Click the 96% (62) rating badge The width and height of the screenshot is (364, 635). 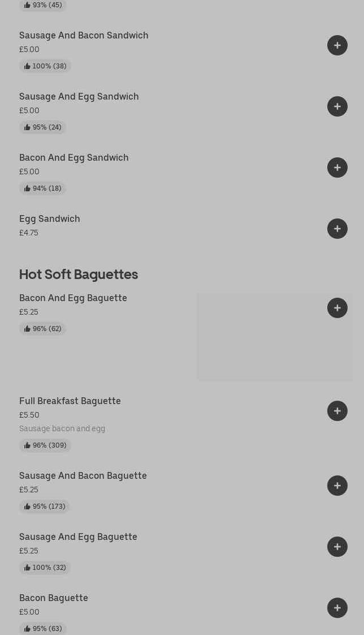43,329
